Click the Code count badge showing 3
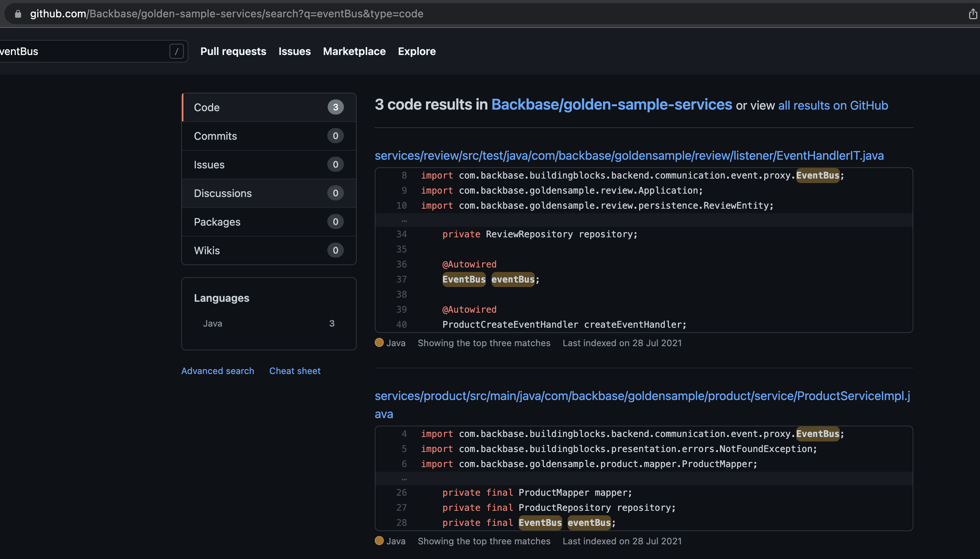The height and width of the screenshot is (559, 980). coord(335,107)
